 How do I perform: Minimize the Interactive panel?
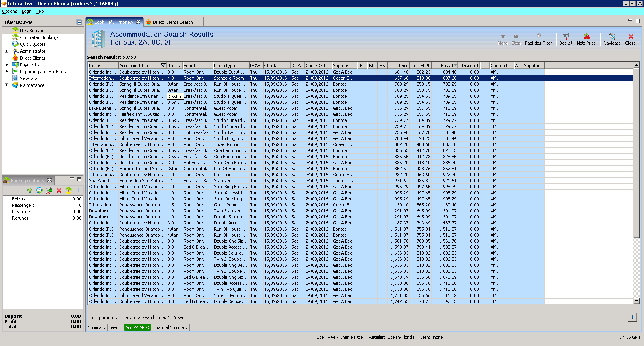(x=79, y=22)
